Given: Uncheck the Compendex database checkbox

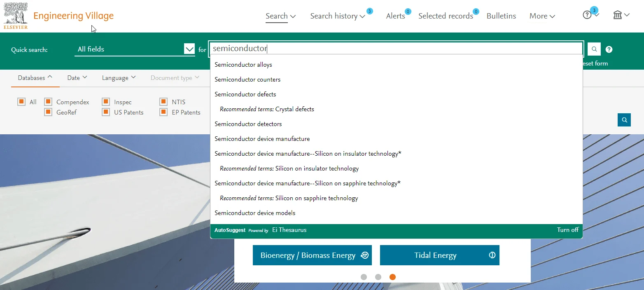Looking at the screenshot, I should [49, 101].
